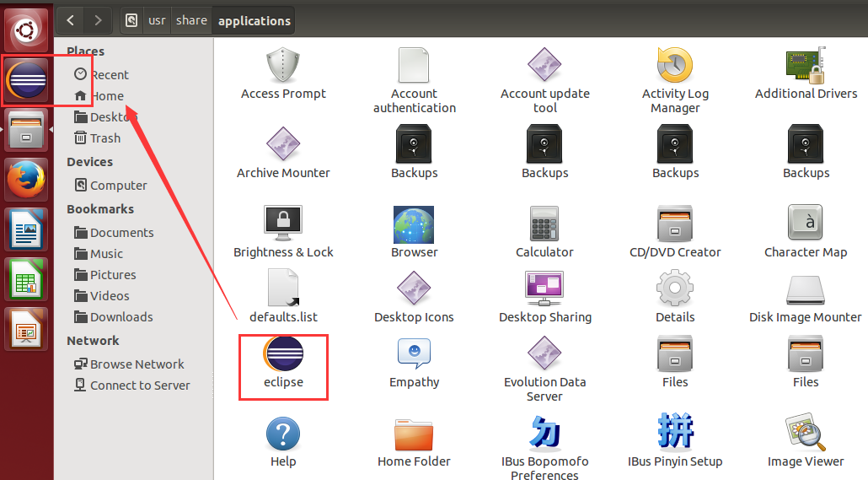Go forward with the right arrow button
This screenshot has height=480, width=868.
click(x=98, y=20)
